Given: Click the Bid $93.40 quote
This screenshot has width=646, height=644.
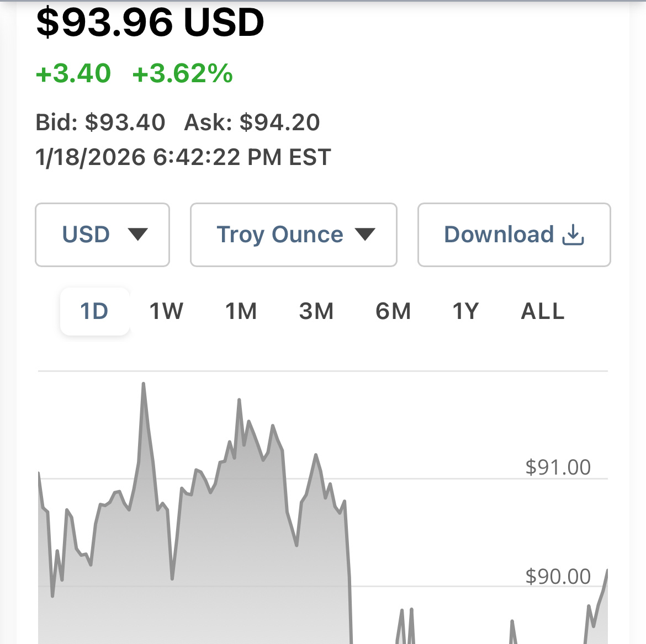Looking at the screenshot, I should [100, 123].
